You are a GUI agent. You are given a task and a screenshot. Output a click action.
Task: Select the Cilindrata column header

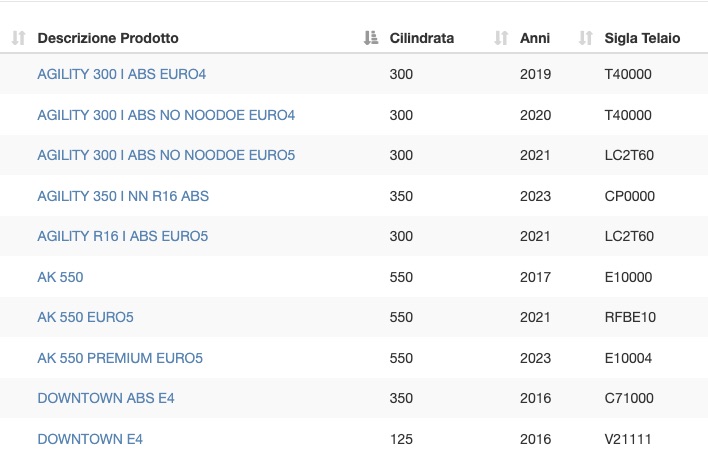(x=422, y=38)
